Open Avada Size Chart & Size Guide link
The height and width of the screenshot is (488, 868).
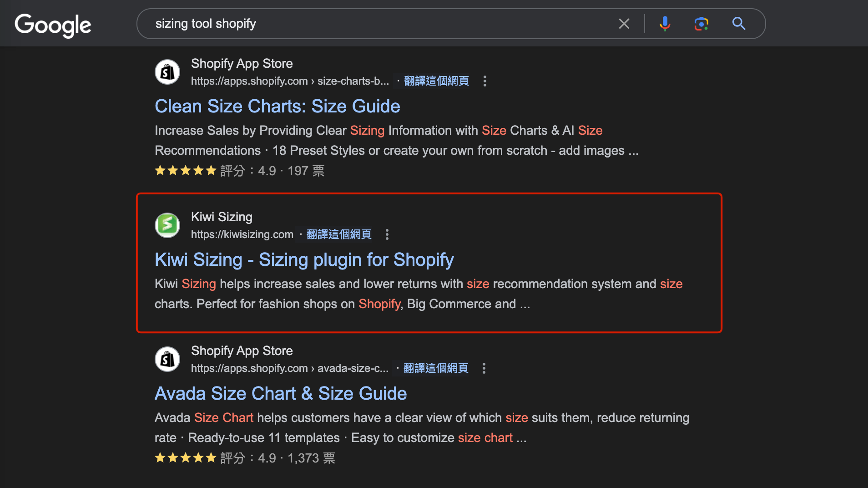click(281, 394)
